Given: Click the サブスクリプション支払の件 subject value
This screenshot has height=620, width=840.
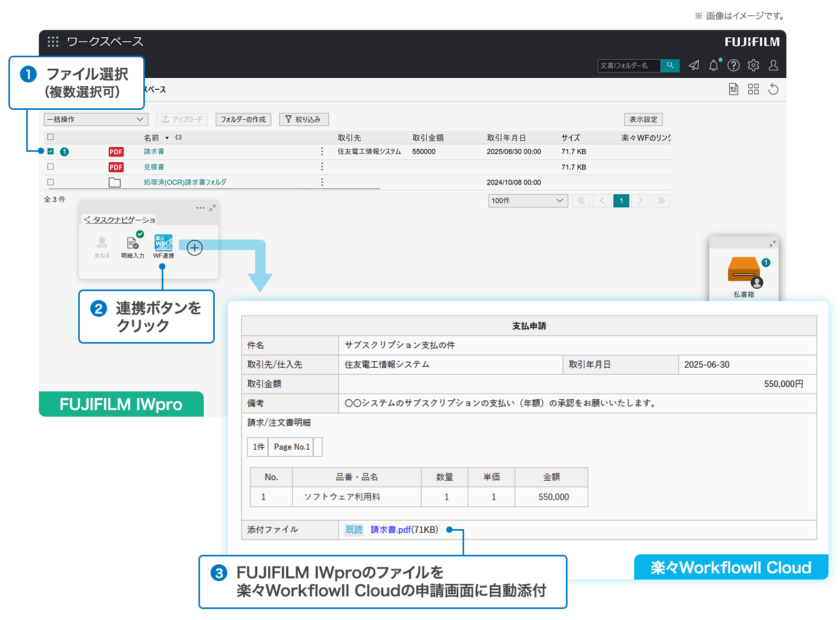Looking at the screenshot, I should pos(400,345).
